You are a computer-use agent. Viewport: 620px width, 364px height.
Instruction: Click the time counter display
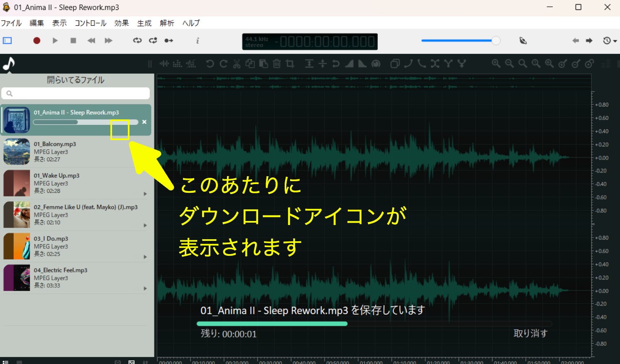pos(310,41)
